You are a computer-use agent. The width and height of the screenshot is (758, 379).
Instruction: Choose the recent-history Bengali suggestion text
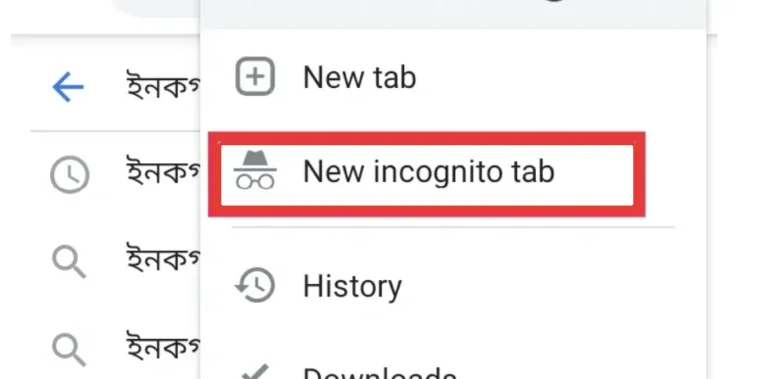162,170
